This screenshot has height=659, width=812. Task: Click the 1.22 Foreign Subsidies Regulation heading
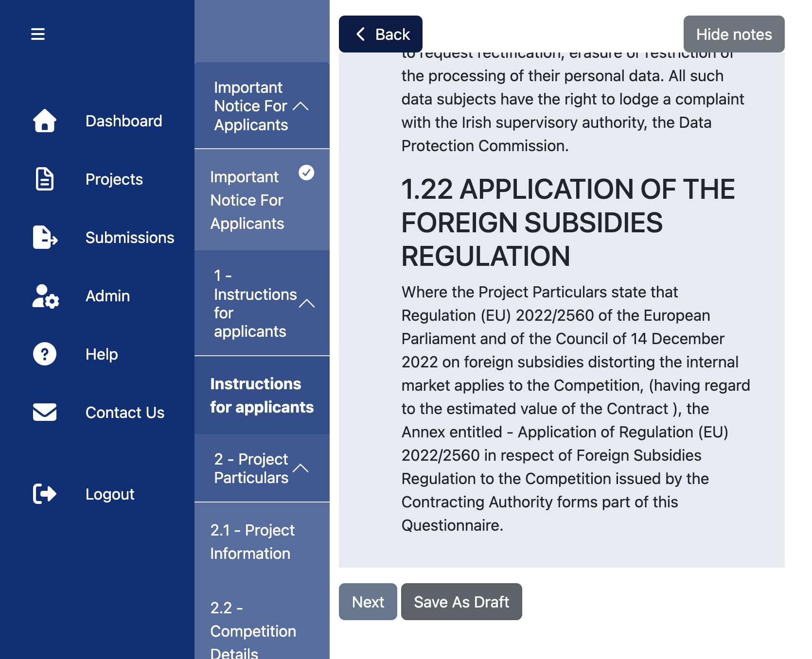click(x=568, y=223)
